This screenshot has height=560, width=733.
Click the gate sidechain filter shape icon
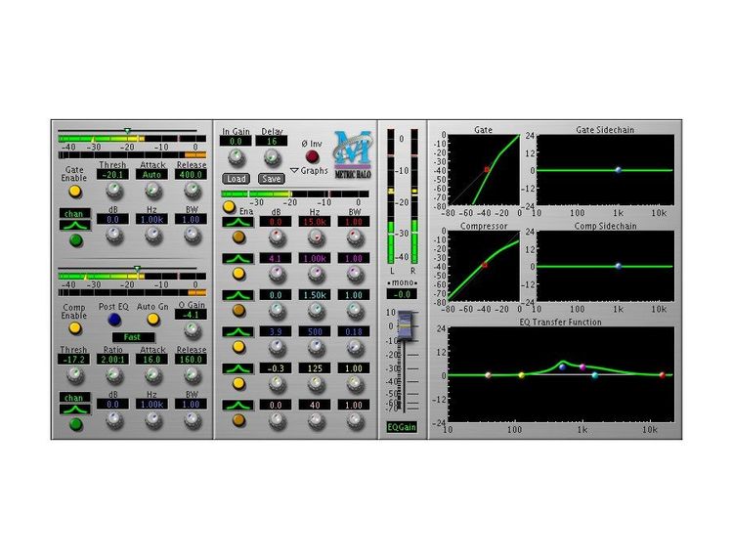tap(74, 224)
